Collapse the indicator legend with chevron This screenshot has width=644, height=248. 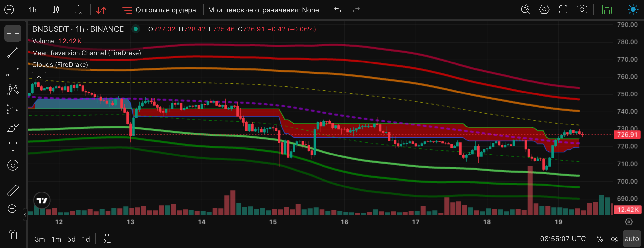pos(39,77)
